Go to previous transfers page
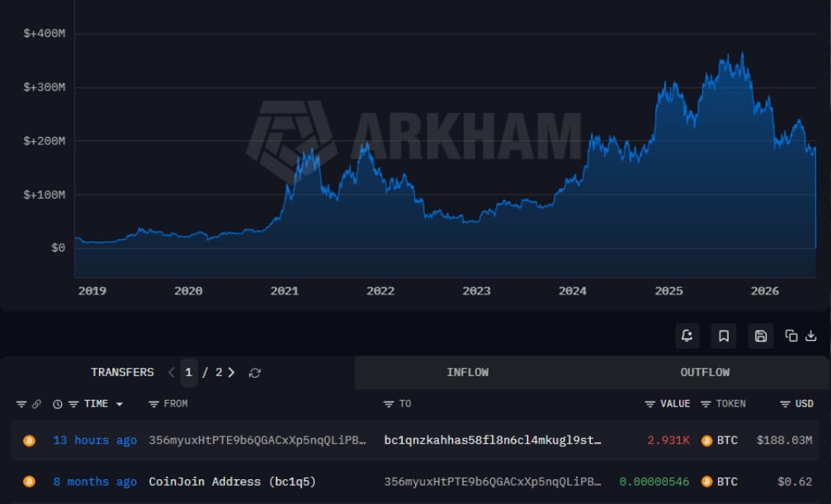 (x=171, y=373)
